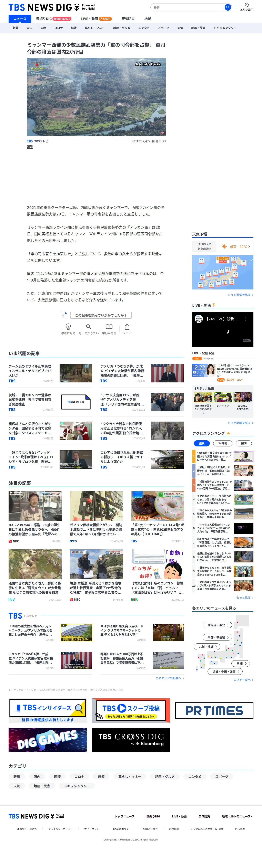Open もっと動画を見る link
The width and height of the screenshot is (262, 868).
[x=240, y=423]
